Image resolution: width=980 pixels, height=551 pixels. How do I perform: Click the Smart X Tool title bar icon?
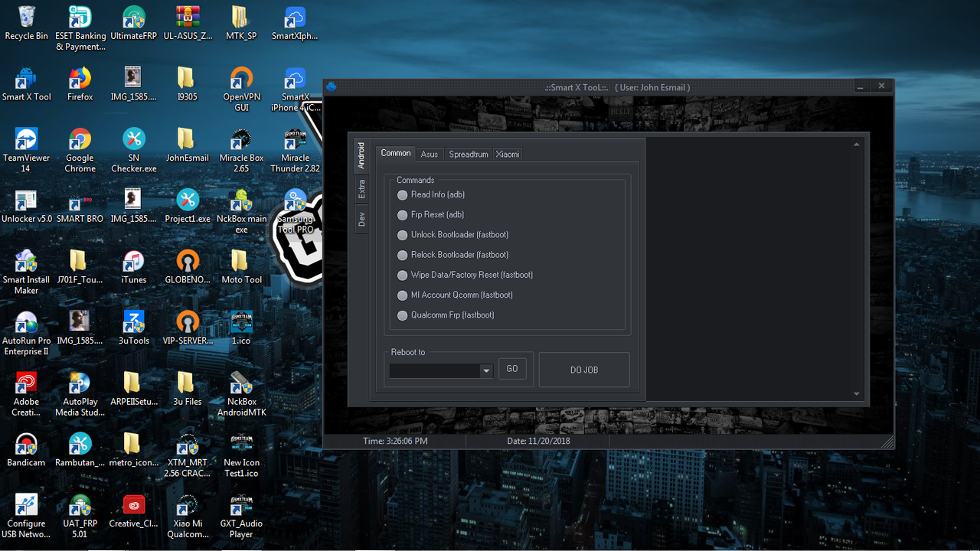tap(332, 86)
